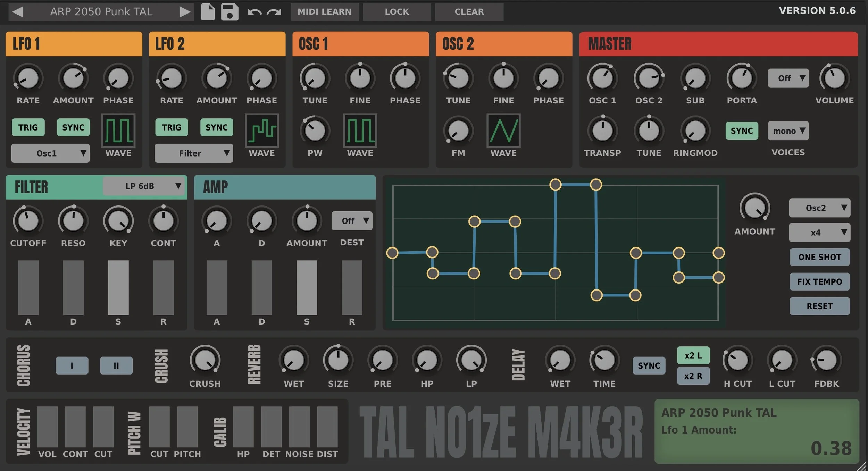The height and width of the screenshot is (471, 868).
Task: Open LFO 2 destination dropdown Filter
Action: (194, 153)
